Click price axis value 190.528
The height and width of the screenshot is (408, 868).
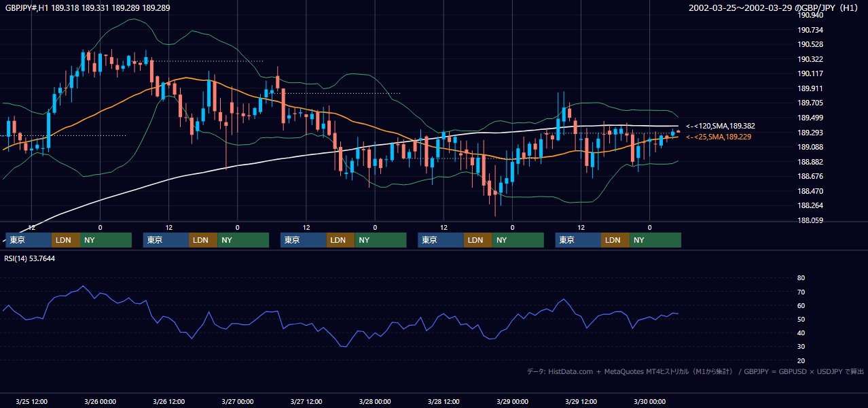coord(810,44)
